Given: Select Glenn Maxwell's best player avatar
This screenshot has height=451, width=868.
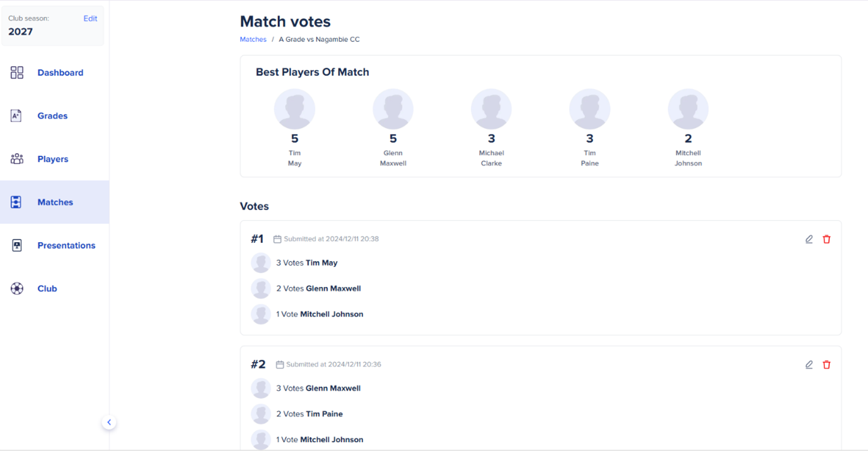Looking at the screenshot, I should coord(393,109).
